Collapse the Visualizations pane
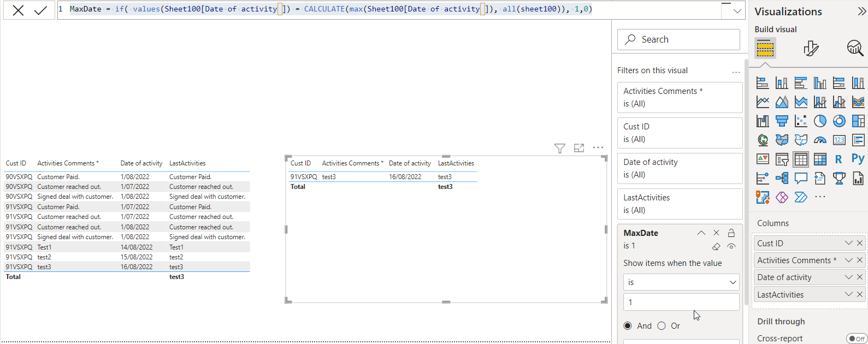868x344 pixels. (861, 11)
